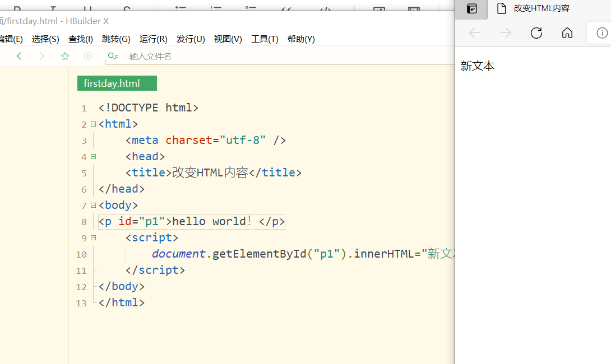Click line number 13 in the gutter
This screenshot has height=364, width=611.
point(81,304)
